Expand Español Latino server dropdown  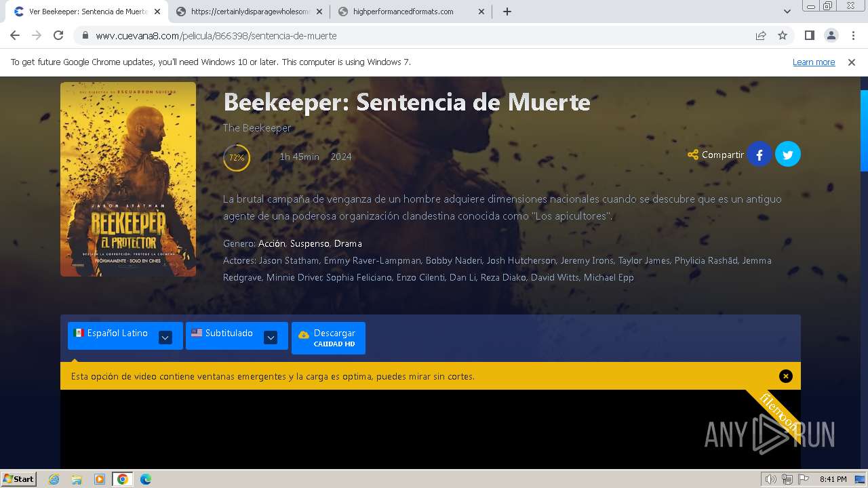(165, 338)
